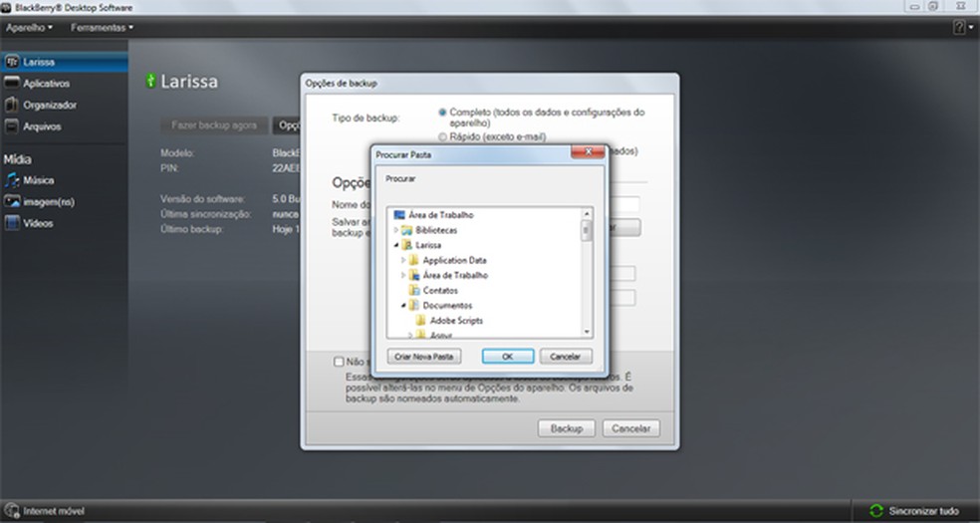980x523 pixels.
Task: Click the Música note icon
Action: coord(12,180)
